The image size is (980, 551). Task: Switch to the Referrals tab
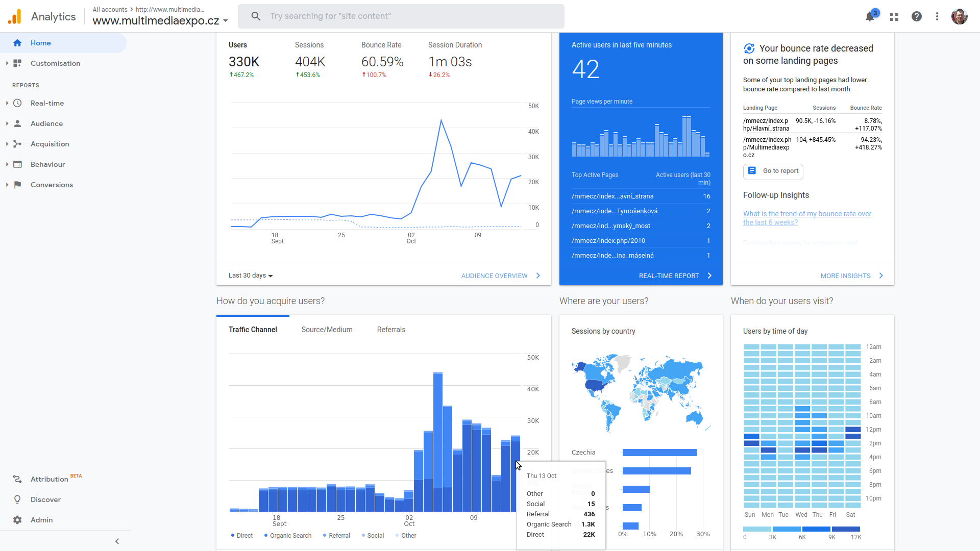391,330
